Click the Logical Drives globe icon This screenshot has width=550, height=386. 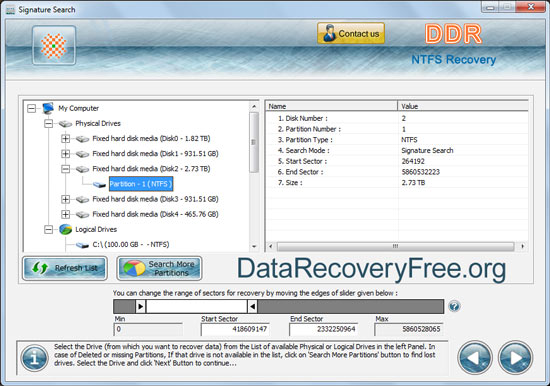(x=66, y=229)
